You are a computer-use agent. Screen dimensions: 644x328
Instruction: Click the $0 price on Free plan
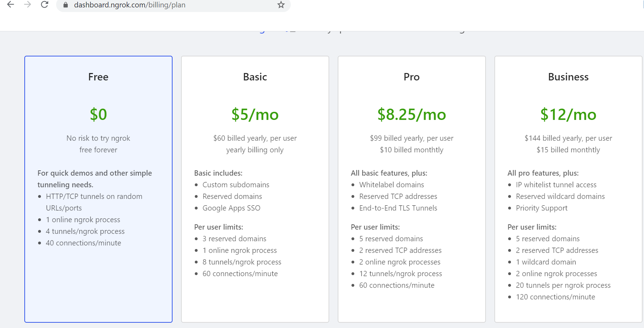98,114
